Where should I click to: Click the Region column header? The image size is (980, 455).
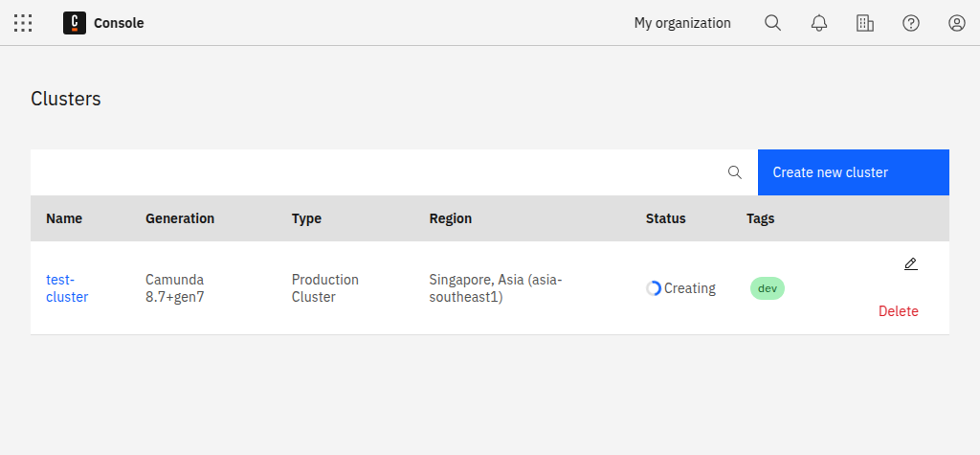coord(450,218)
